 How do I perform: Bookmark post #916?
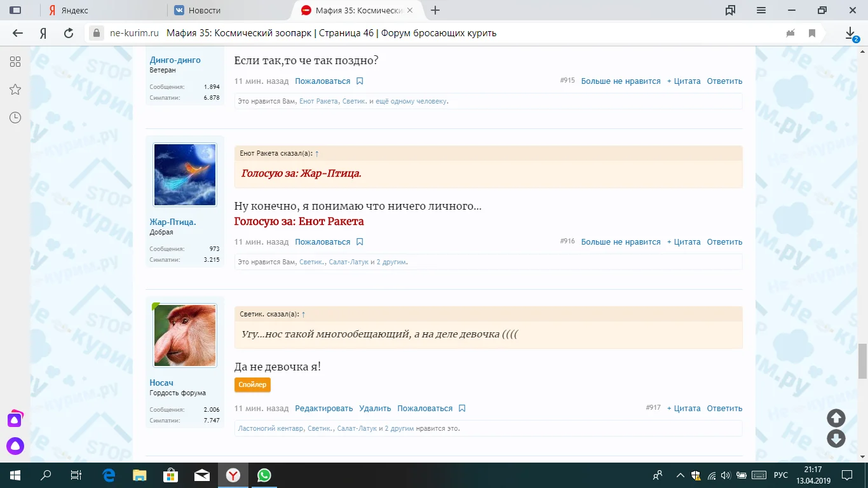(360, 242)
